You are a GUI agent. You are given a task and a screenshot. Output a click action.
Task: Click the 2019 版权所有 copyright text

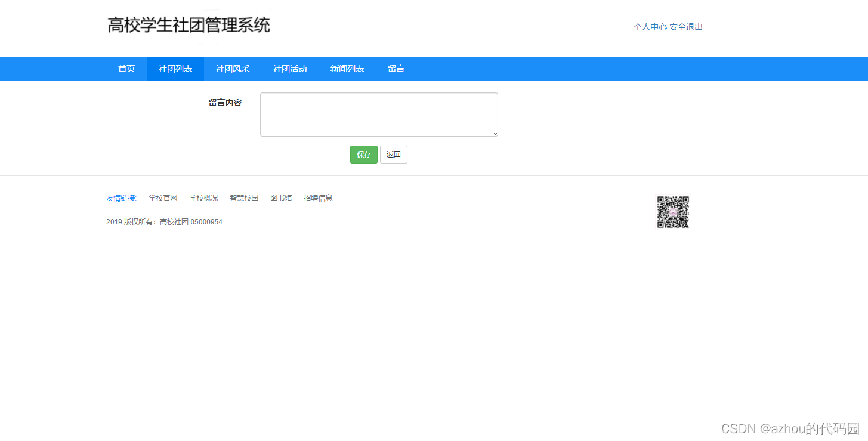tap(164, 222)
